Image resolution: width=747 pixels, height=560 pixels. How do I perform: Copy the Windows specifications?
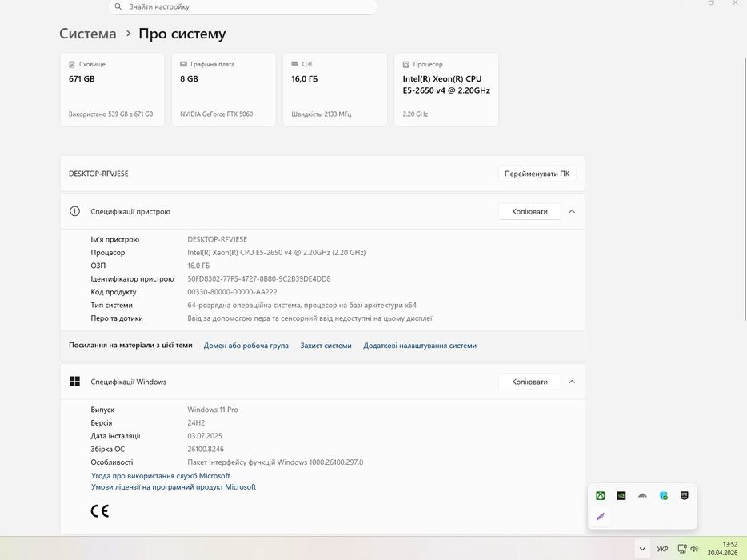point(529,382)
